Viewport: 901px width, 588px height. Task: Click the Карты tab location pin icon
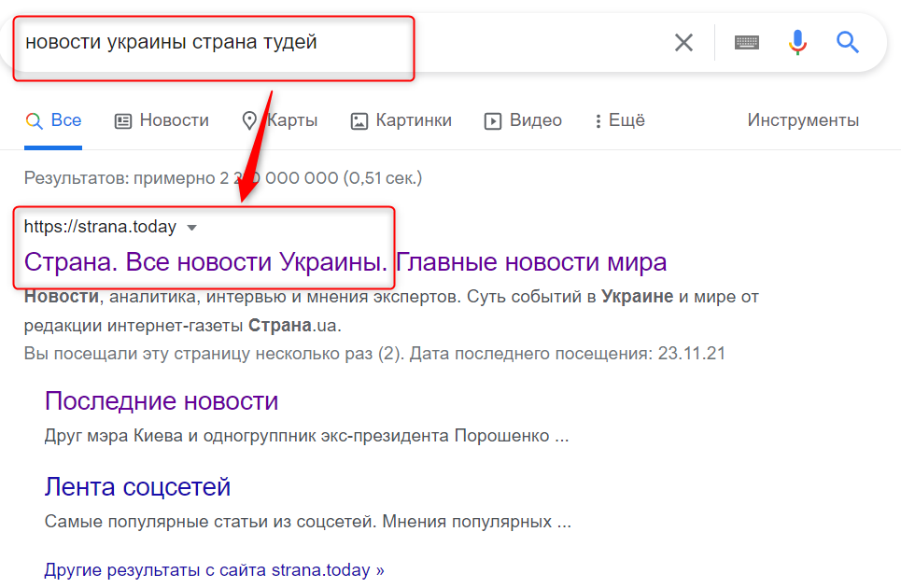[249, 121]
